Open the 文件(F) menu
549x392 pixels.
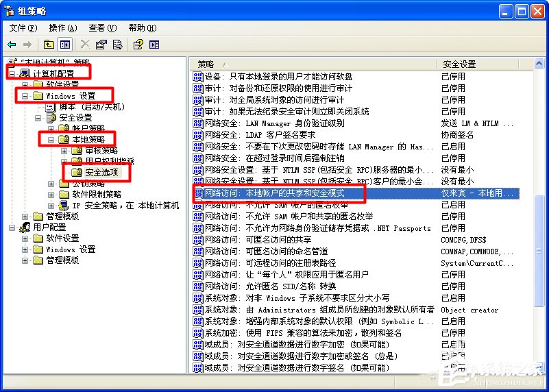pos(23,28)
